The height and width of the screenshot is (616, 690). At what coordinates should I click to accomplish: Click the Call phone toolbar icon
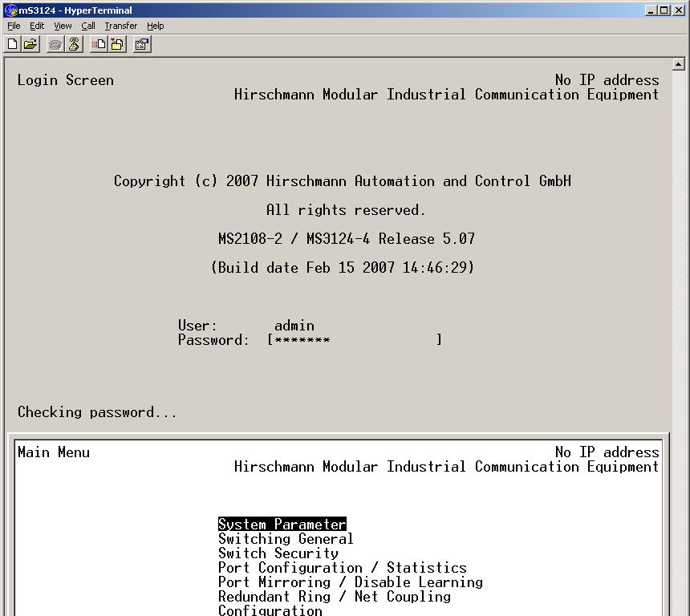click(x=55, y=45)
